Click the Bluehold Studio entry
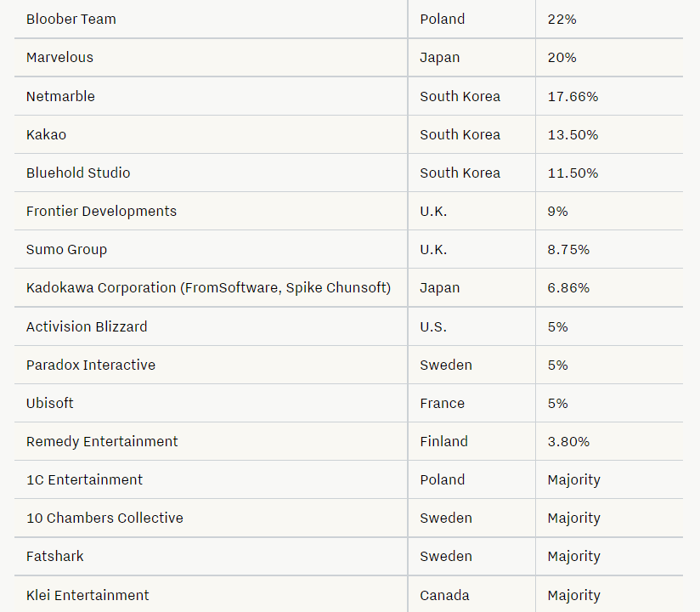Screen dimensions: 700x612 click(78, 173)
